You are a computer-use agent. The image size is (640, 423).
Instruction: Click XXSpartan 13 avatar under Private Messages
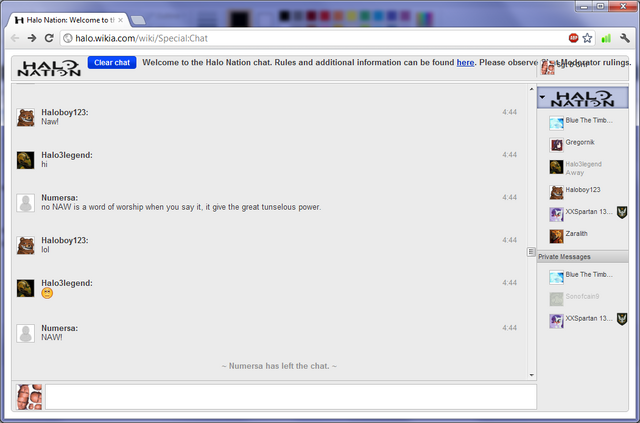[x=556, y=321]
